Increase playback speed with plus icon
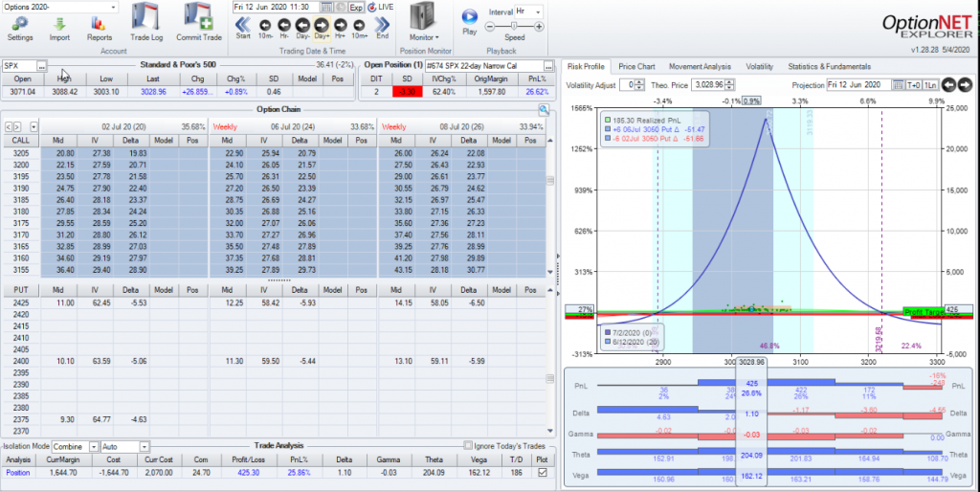Screen dimensions: 980x492 pos(539,27)
